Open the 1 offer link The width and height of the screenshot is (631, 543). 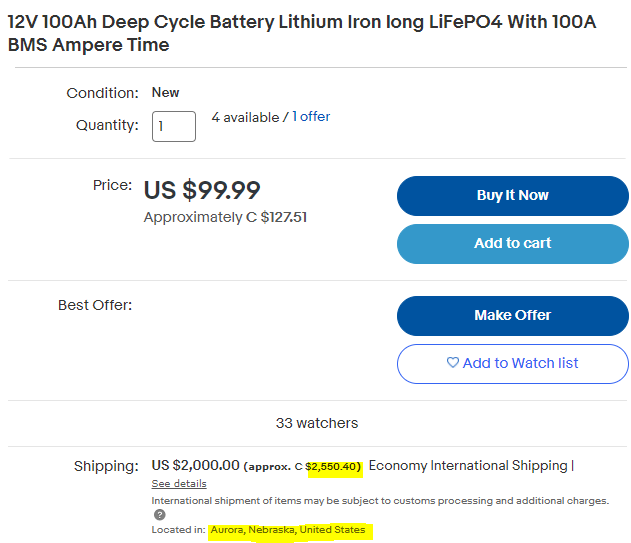tap(311, 117)
